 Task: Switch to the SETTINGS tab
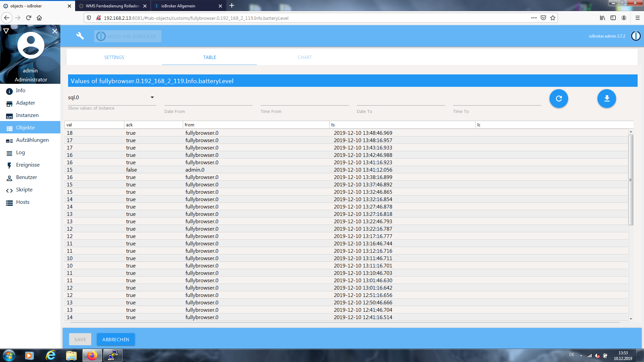pyautogui.click(x=114, y=57)
